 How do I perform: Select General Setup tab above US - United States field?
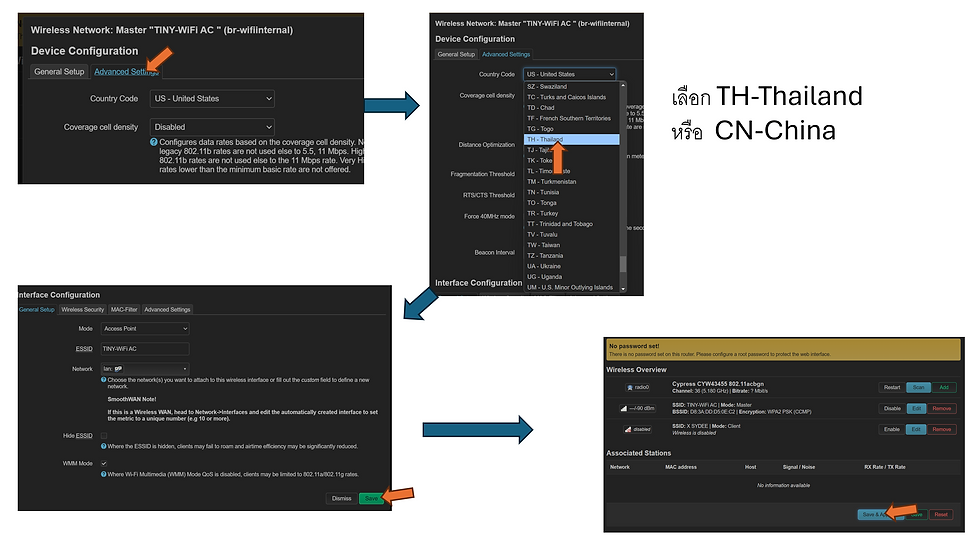point(59,71)
